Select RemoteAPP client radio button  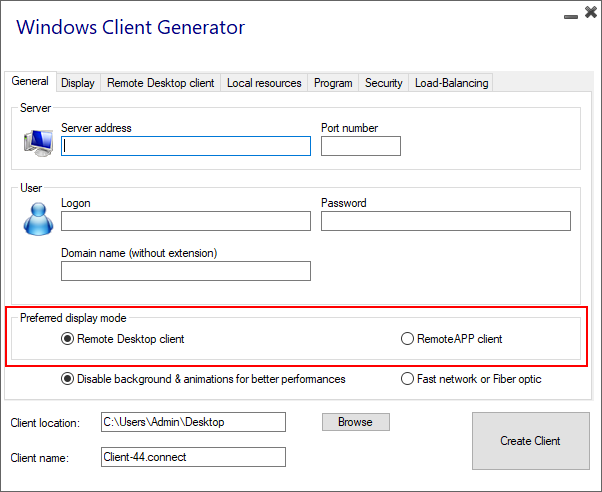(407, 339)
